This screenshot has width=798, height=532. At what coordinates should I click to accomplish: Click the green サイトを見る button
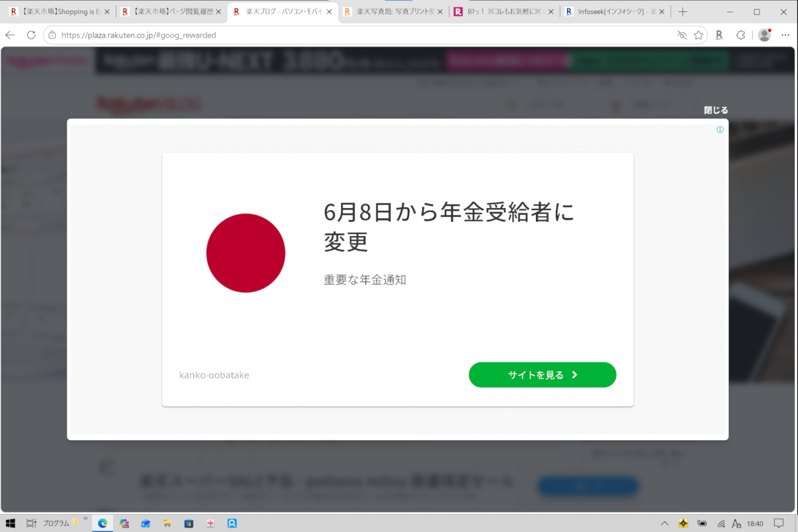(542, 374)
